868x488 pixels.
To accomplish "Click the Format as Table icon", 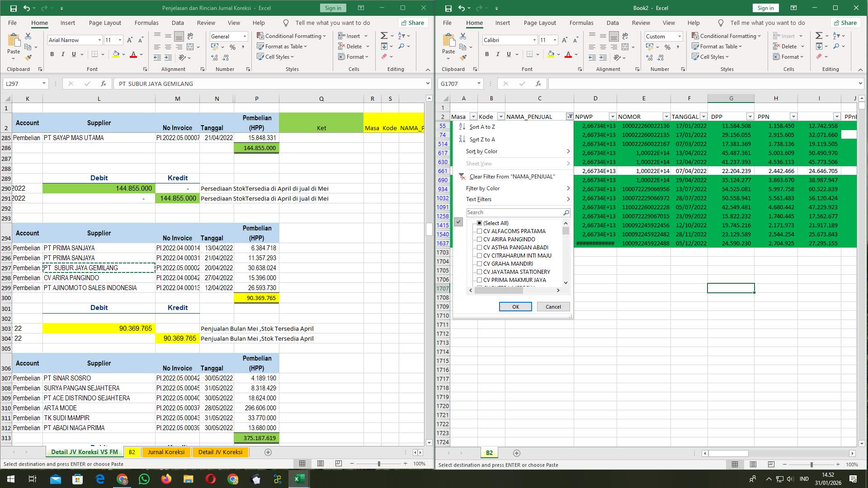I will coord(261,46).
